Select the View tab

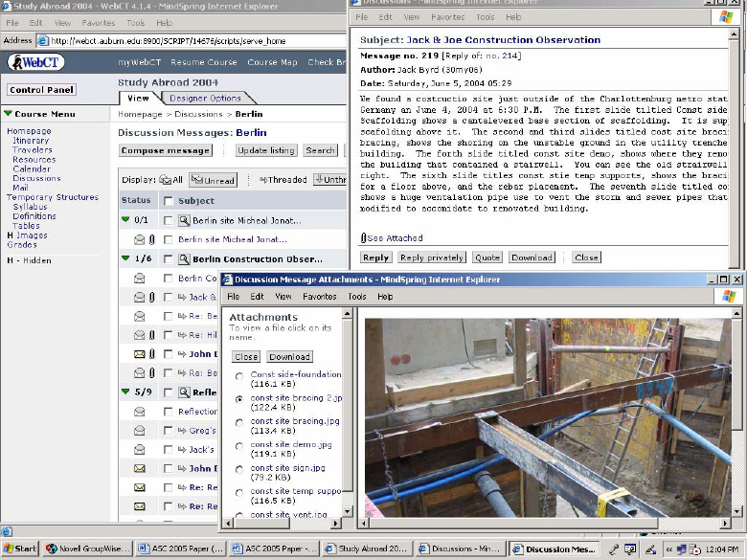138,98
